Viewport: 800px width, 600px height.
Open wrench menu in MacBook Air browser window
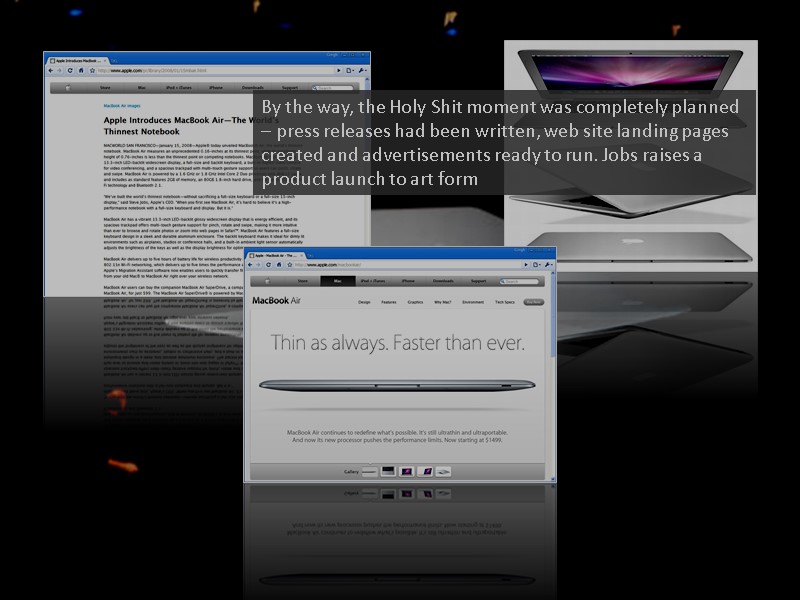(x=548, y=265)
